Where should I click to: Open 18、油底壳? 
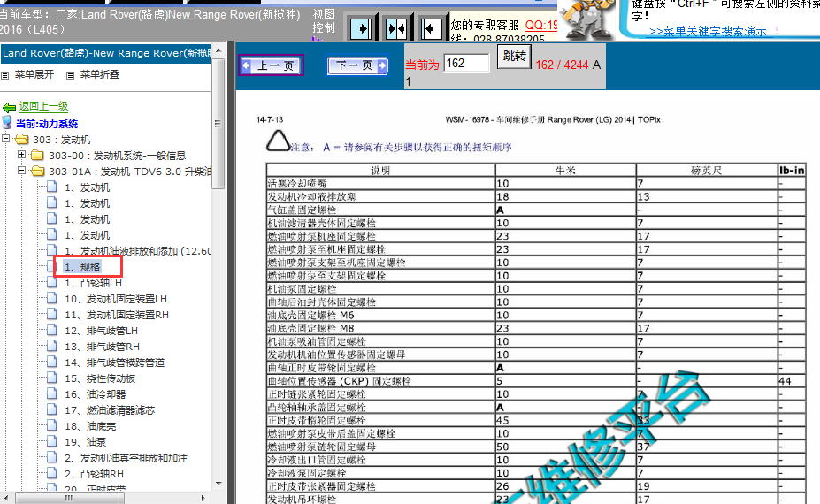coord(90,426)
